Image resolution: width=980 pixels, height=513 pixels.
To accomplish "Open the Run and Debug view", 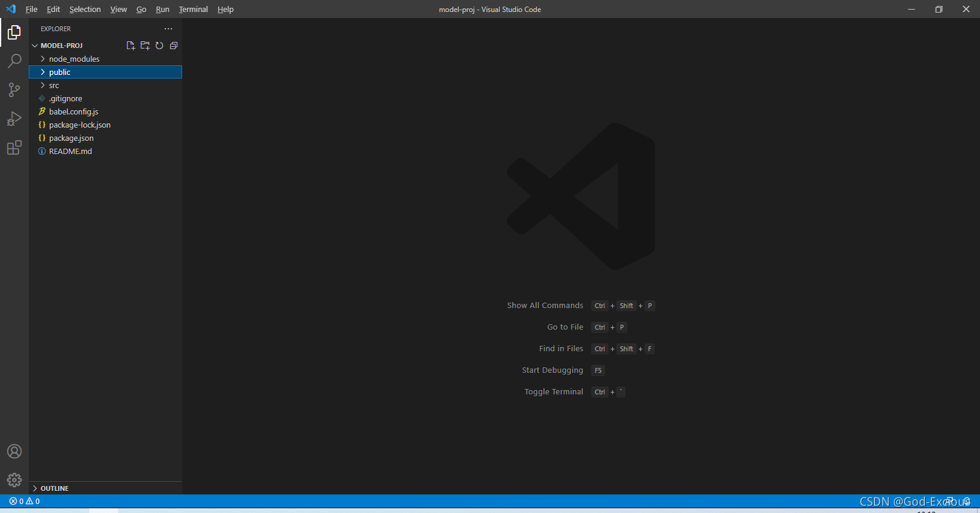I will pyautogui.click(x=14, y=119).
